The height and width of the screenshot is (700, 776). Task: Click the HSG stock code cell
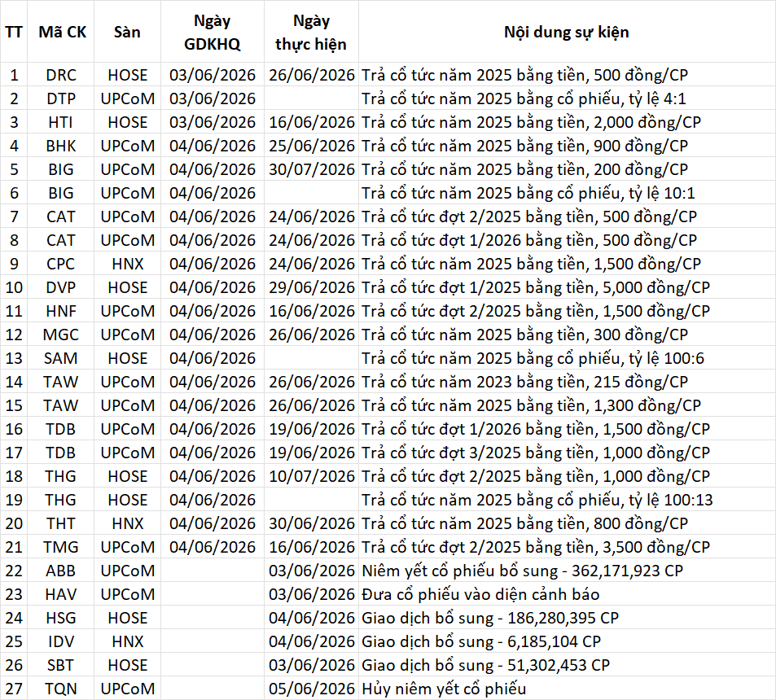coord(61,618)
